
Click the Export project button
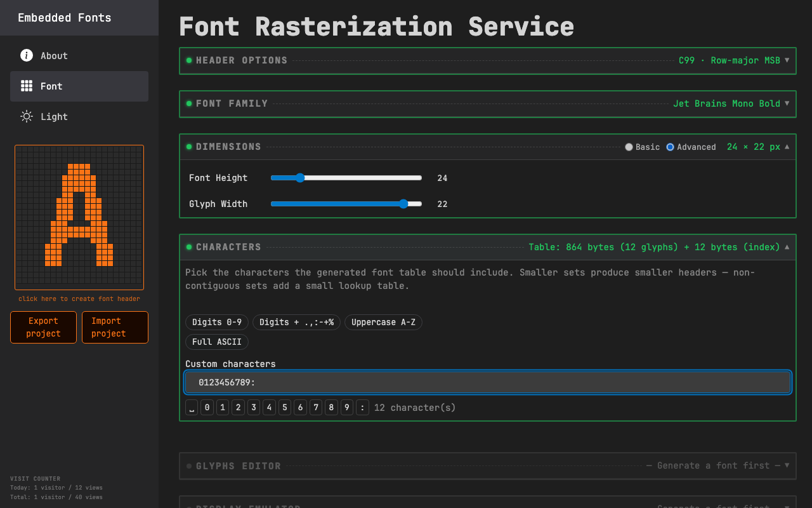coord(43,327)
